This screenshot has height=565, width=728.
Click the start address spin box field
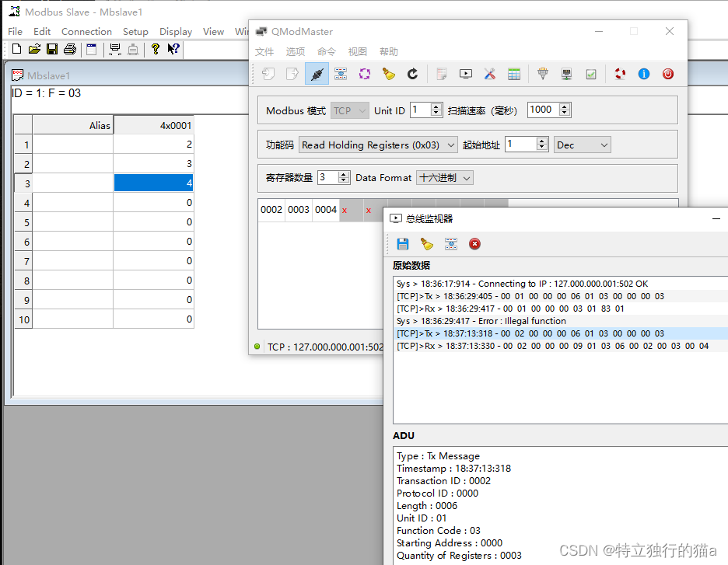[x=527, y=145]
